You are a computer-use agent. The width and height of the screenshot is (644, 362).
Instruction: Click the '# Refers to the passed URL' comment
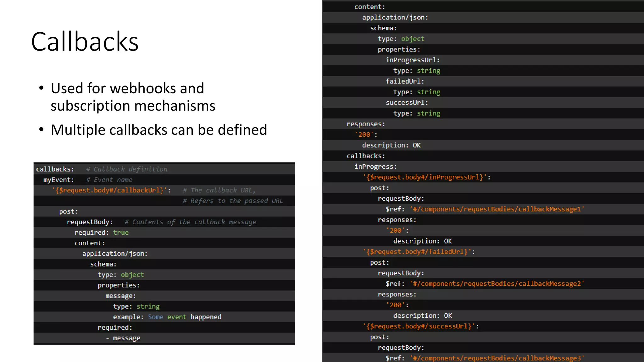[x=233, y=201]
